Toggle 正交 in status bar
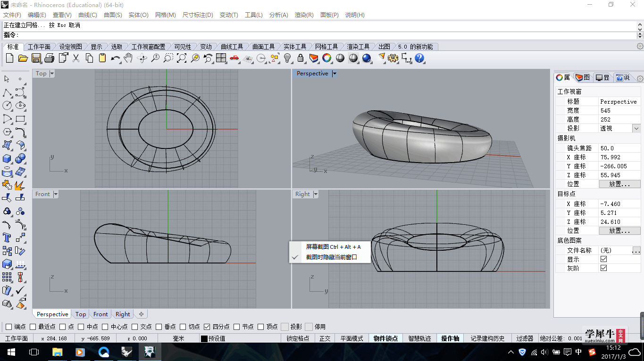The image size is (644, 361). pyautogui.click(x=325, y=338)
